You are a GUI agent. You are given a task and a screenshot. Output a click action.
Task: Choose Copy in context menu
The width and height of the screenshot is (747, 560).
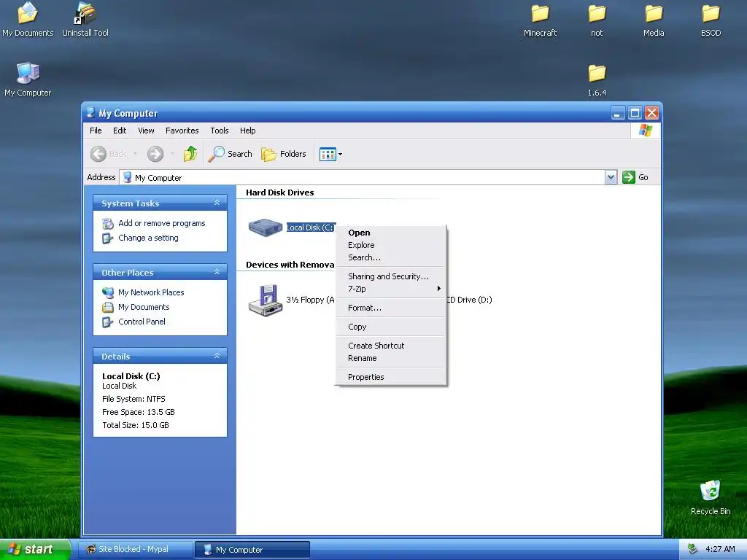pos(390,327)
